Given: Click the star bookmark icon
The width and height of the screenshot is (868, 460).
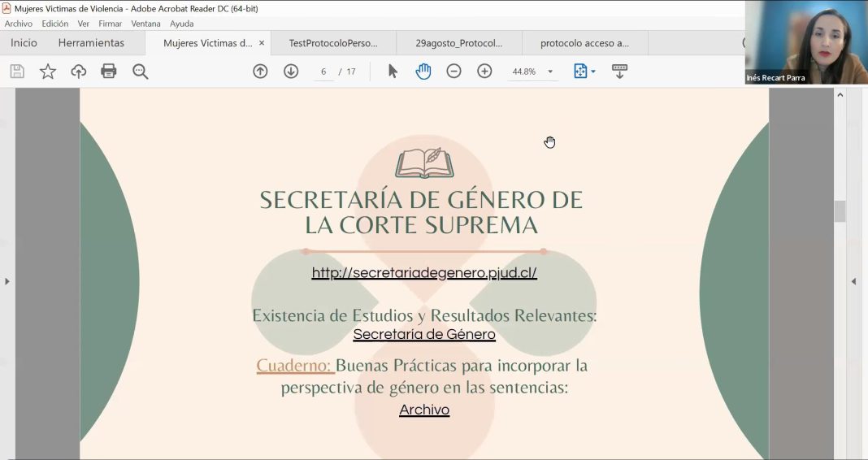Looking at the screenshot, I should (x=48, y=72).
